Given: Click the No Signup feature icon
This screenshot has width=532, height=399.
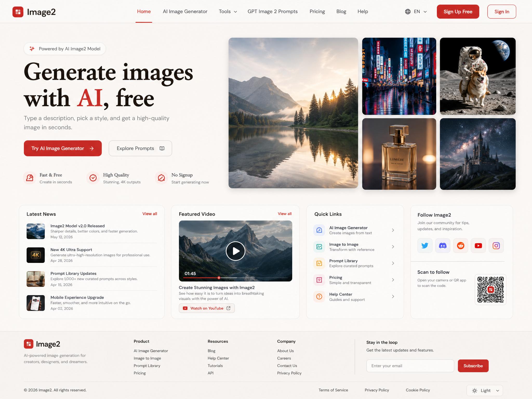Looking at the screenshot, I should pos(161,178).
